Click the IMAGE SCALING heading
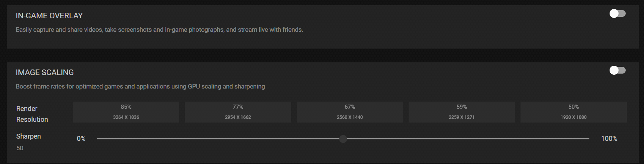The width and height of the screenshot is (644, 164). 45,72
